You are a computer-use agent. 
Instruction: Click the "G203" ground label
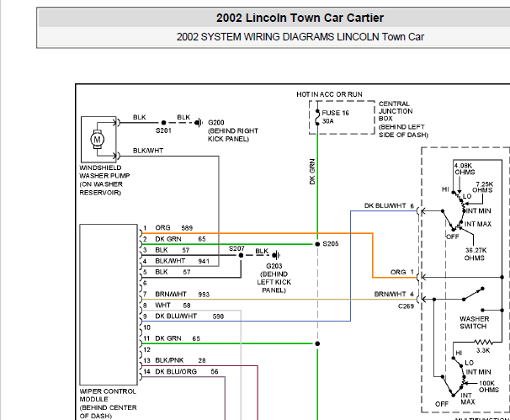274,266
